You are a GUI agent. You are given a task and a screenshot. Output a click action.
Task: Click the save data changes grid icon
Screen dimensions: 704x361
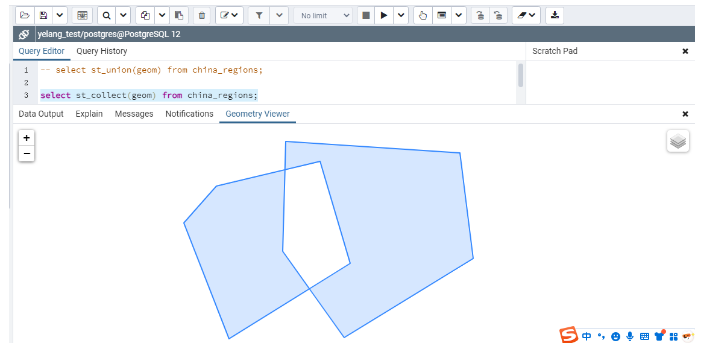point(82,15)
